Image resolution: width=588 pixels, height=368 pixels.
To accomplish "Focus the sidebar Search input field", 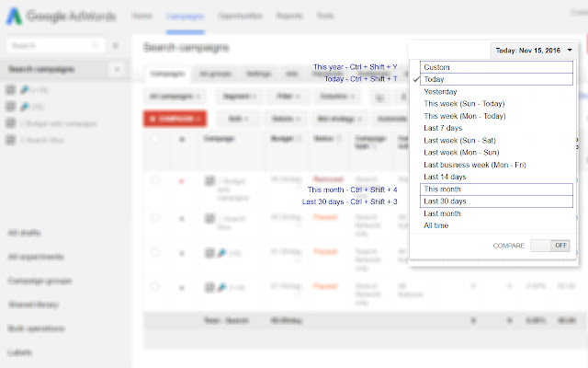I will tap(55, 46).
